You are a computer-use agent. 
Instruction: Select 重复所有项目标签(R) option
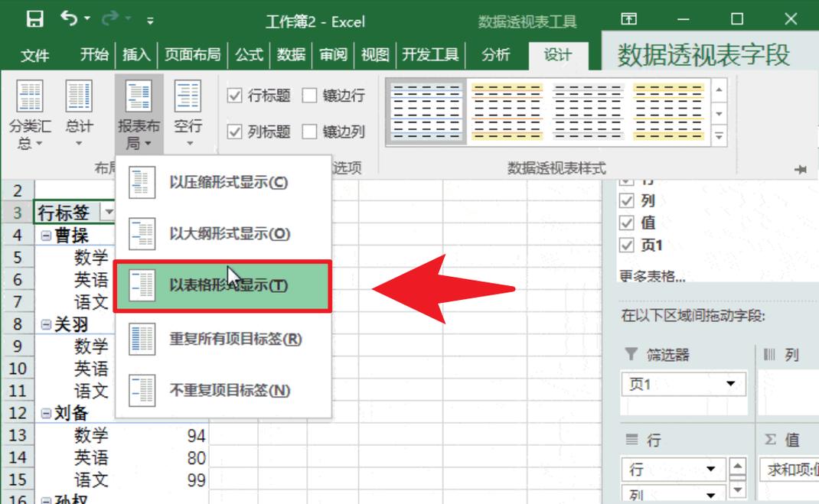pyautogui.click(x=223, y=339)
